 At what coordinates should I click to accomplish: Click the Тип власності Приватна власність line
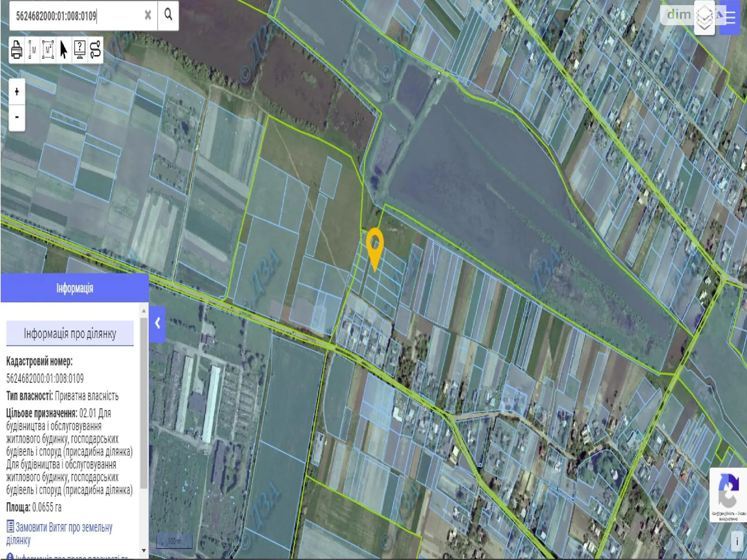pyautogui.click(x=62, y=396)
